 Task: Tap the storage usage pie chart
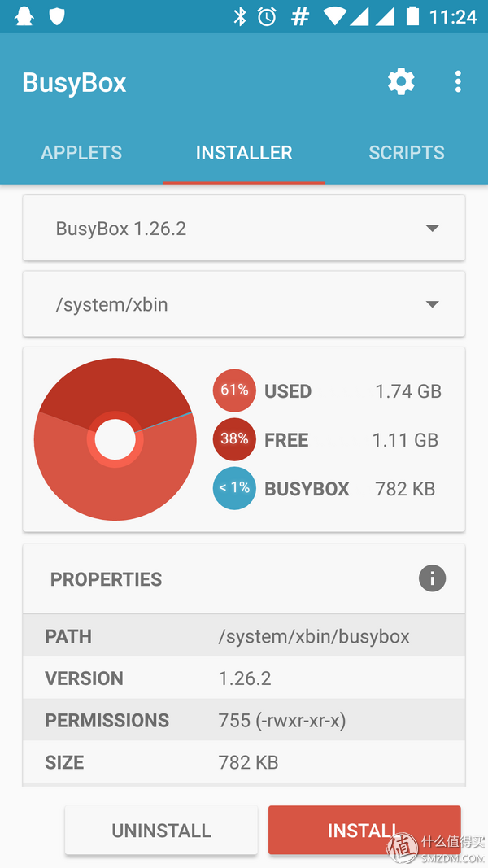(x=115, y=439)
